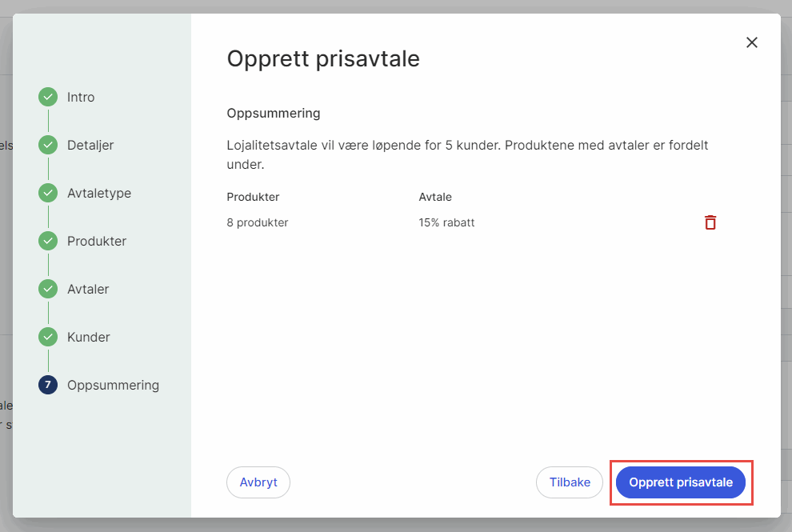Click the Detaljer step checkmark icon
The height and width of the screenshot is (532, 792).
pyautogui.click(x=48, y=145)
